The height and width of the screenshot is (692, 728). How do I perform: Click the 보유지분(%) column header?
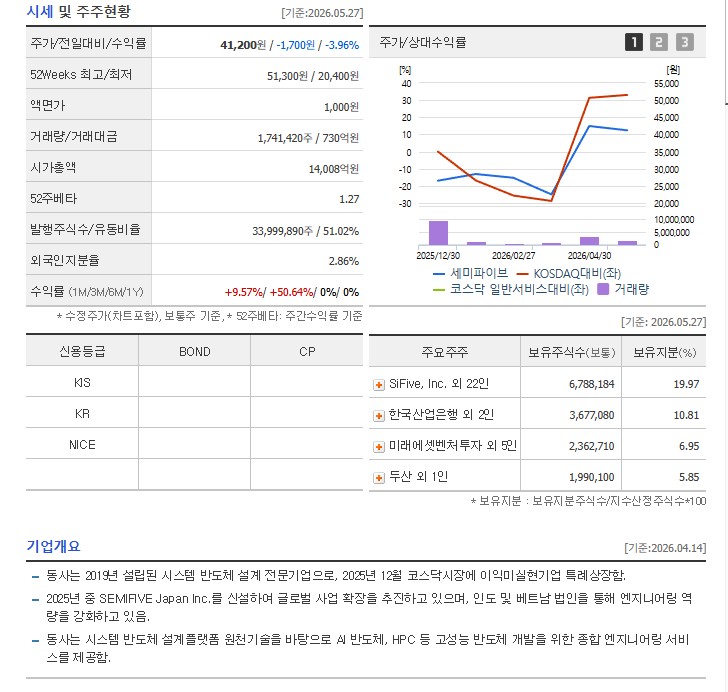coord(664,352)
